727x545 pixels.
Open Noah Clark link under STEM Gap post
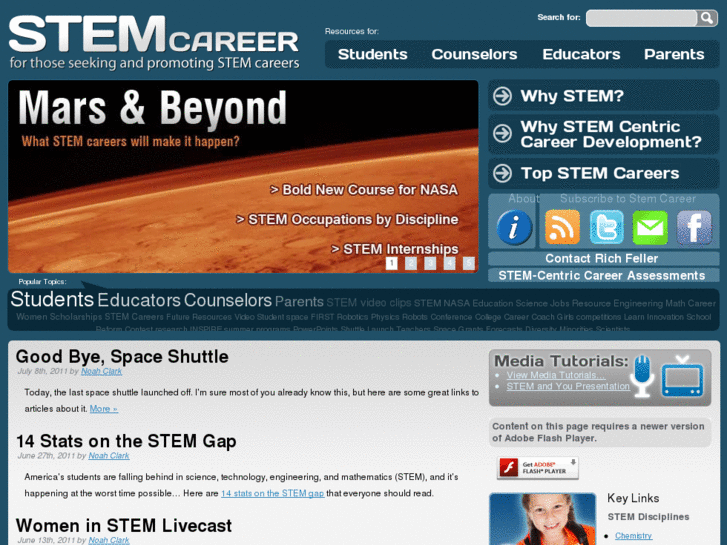[x=109, y=456]
